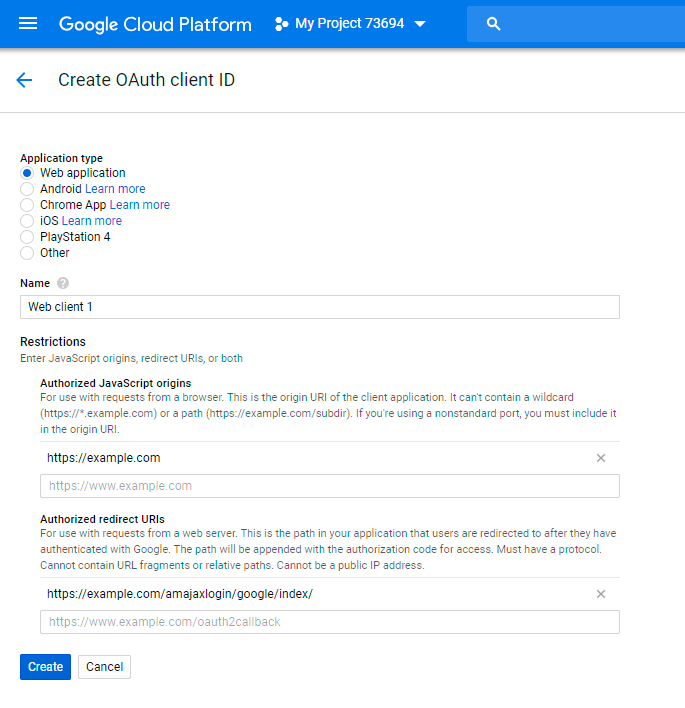Open the Chrome App Learn more link

[x=140, y=205]
